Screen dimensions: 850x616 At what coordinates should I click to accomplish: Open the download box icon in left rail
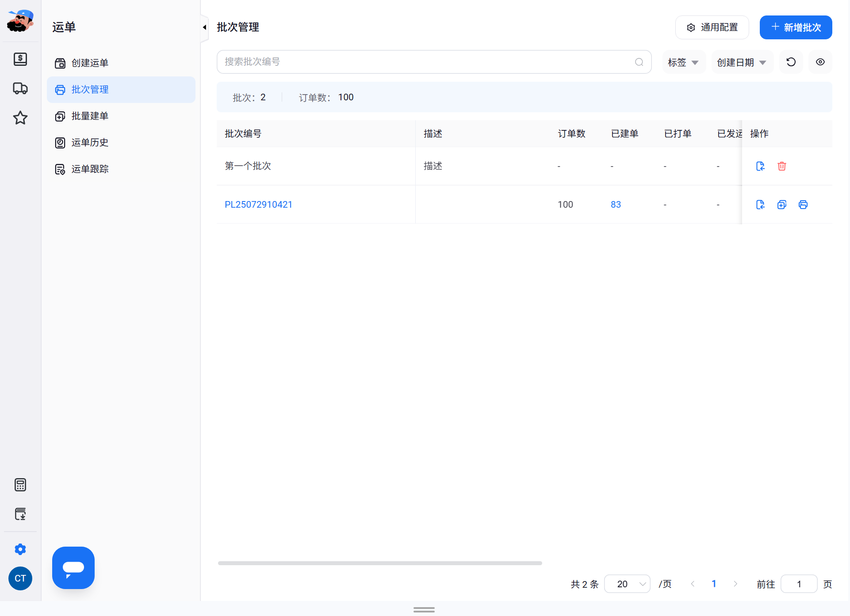[x=20, y=514]
